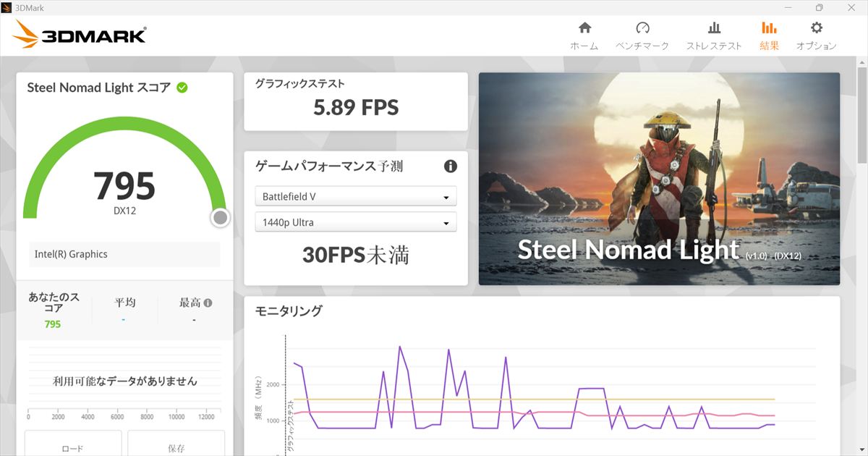Click the 30FPS未満 estimate text
The height and width of the screenshot is (456, 868).
(356, 255)
